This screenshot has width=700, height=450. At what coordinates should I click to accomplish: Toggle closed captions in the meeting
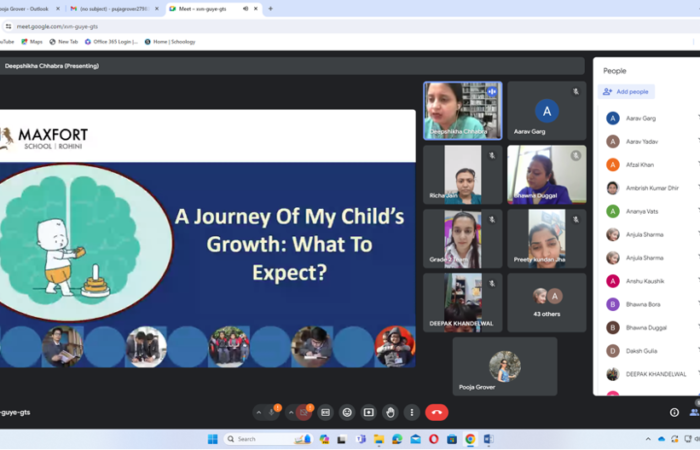325,412
